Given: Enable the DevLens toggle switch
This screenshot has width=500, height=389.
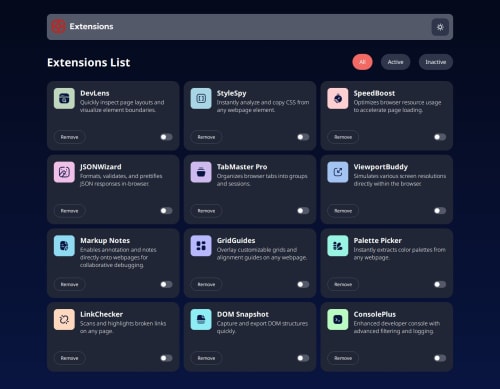Looking at the screenshot, I should pyautogui.click(x=166, y=137).
